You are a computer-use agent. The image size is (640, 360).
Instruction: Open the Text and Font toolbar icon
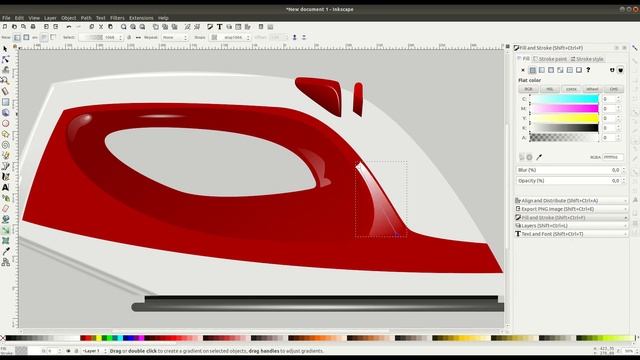click(220, 27)
